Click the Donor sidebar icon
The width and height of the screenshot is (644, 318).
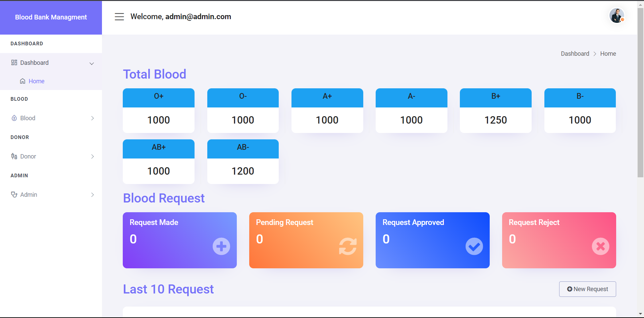point(14,156)
